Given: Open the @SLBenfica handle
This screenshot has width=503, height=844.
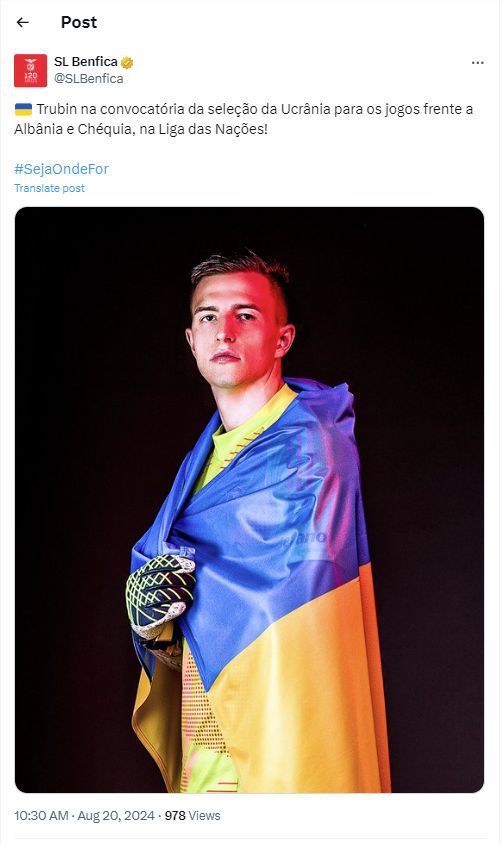Looking at the screenshot, I should tap(88, 79).
